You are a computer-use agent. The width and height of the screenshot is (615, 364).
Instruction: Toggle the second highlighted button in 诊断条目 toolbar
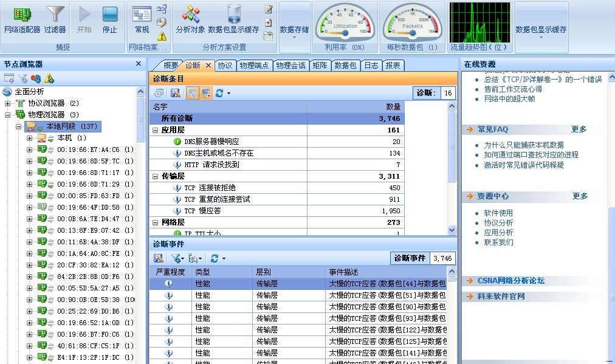[x=207, y=93]
